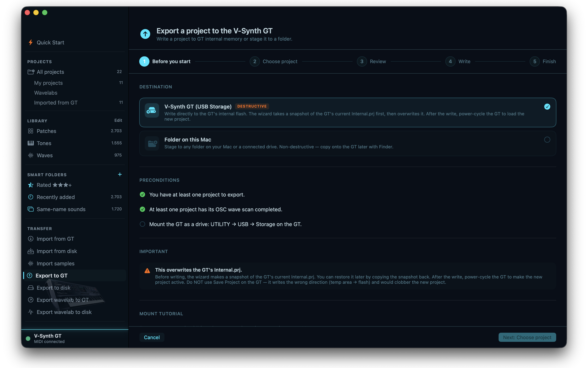This screenshot has width=588, height=368.
Task: Go to step 2 Choose project
Action: point(274,62)
